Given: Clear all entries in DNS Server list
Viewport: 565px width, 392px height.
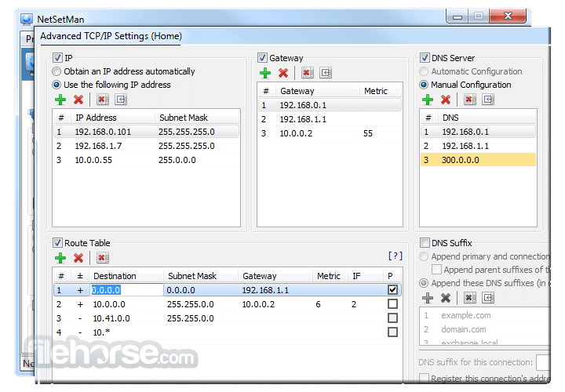Looking at the screenshot, I should click(470, 100).
